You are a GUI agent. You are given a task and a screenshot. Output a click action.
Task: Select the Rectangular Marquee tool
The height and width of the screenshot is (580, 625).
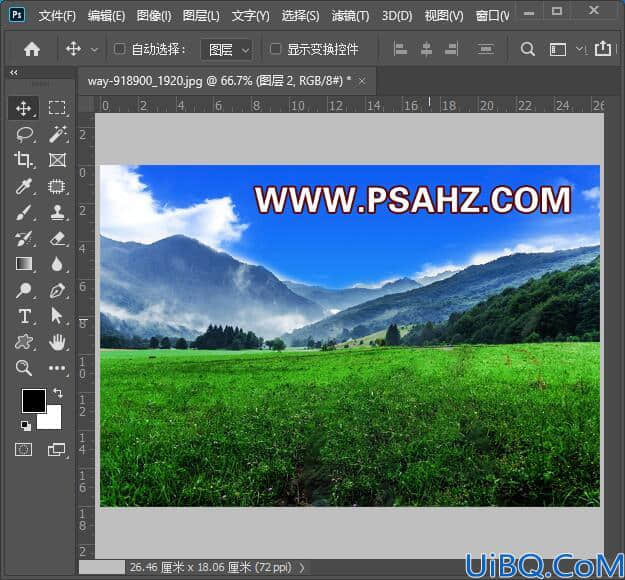pyautogui.click(x=57, y=108)
